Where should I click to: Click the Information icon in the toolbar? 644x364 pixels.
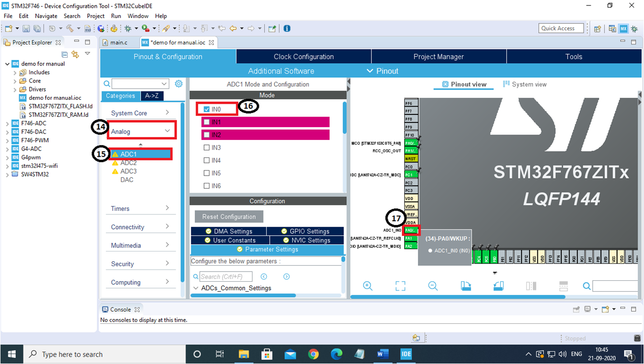[286, 28]
